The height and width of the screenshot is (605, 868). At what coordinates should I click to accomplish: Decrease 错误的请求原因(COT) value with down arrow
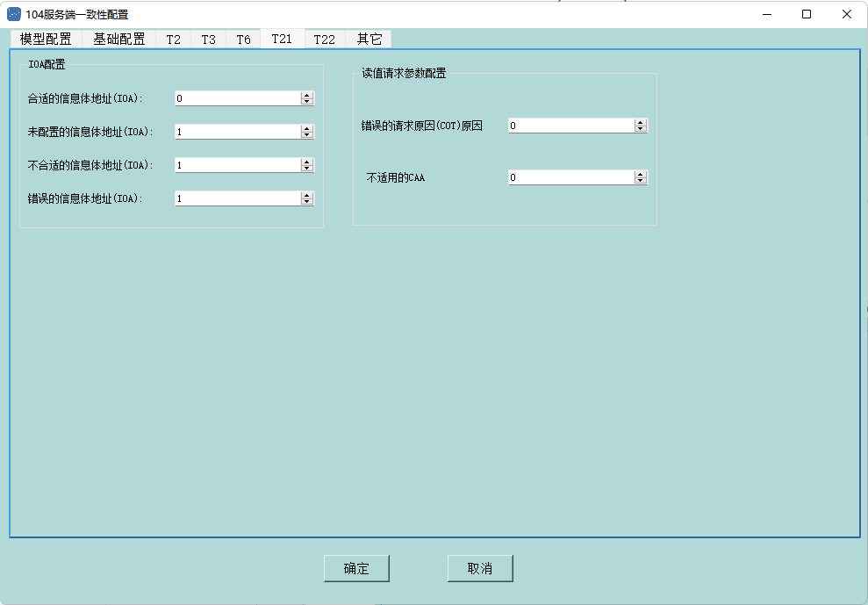pyautogui.click(x=641, y=128)
